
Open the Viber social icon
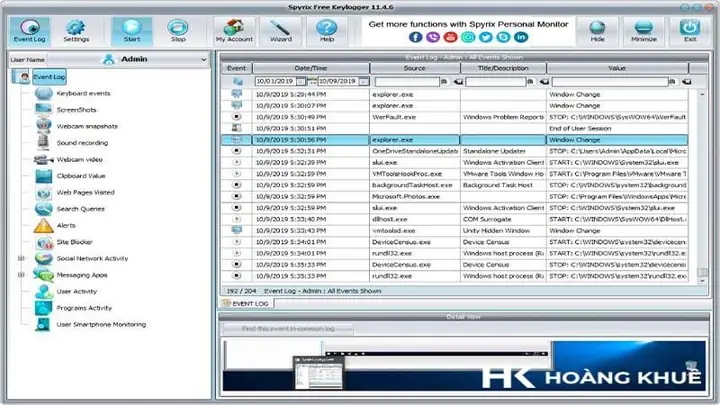(x=433, y=37)
